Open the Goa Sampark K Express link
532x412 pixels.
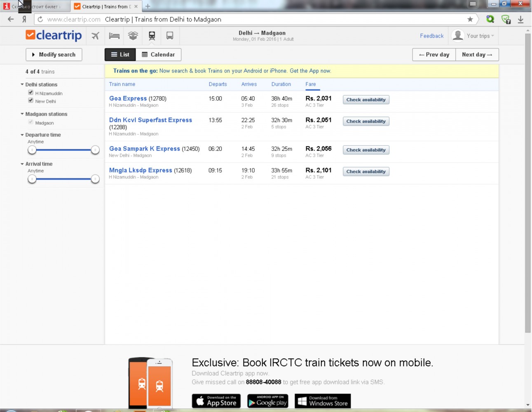[x=144, y=149]
